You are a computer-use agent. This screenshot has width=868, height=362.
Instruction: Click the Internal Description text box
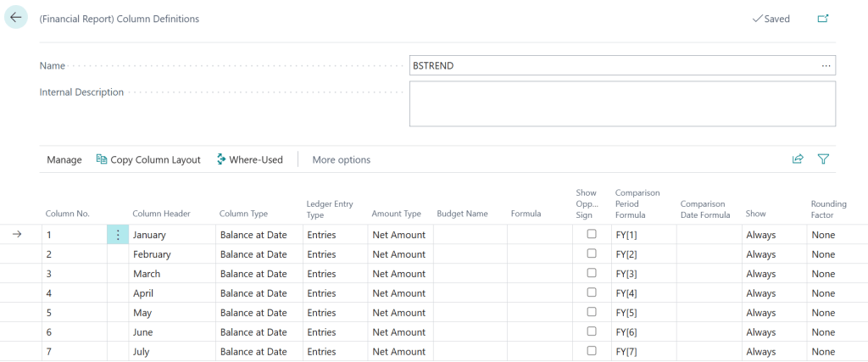622,103
